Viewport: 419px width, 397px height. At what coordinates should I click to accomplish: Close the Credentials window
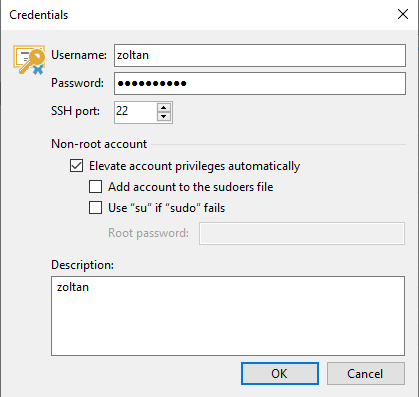tap(403, 14)
